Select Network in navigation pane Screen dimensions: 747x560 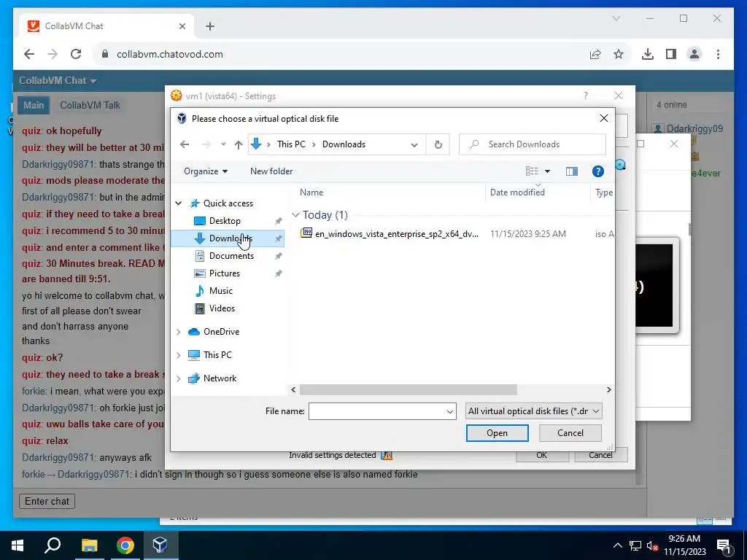[x=220, y=378]
